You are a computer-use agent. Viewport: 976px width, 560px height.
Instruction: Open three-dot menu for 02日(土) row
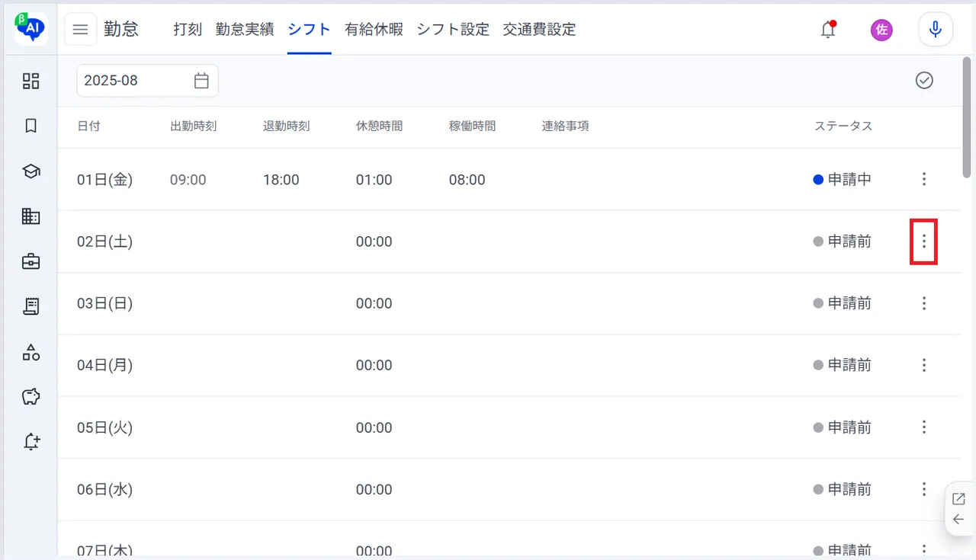(x=924, y=241)
